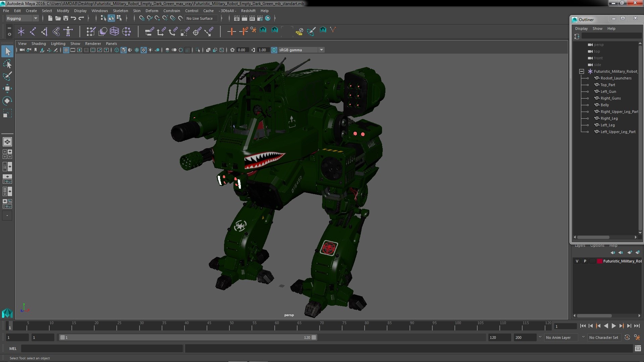This screenshot has height=362, width=644.
Task: Activate the Lasso select tool
Action: [x=7, y=64]
